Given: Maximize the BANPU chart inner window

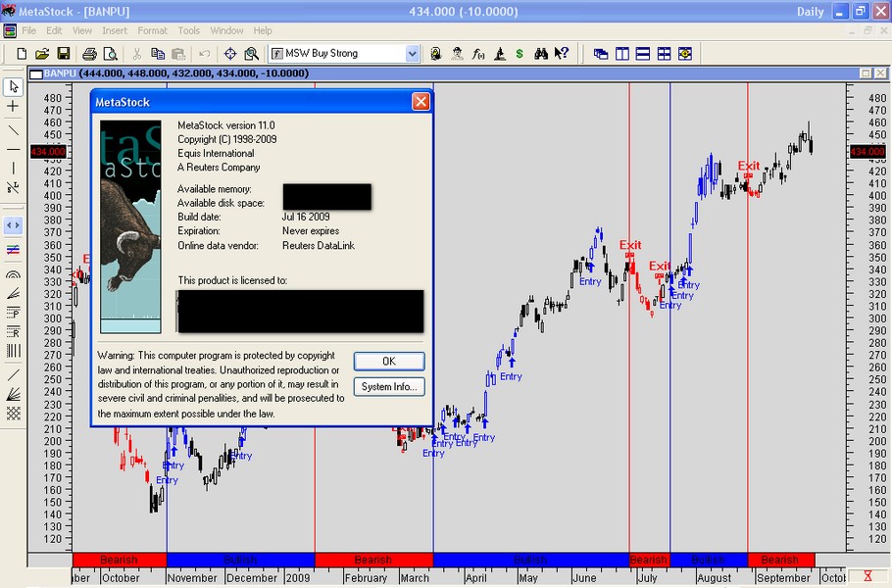Looking at the screenshot, I should coord(866,73).
